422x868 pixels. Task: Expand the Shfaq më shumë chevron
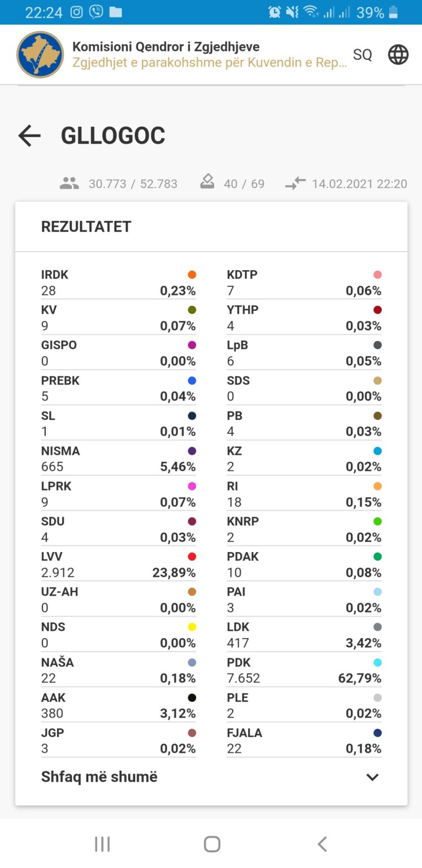click(372, 777)
